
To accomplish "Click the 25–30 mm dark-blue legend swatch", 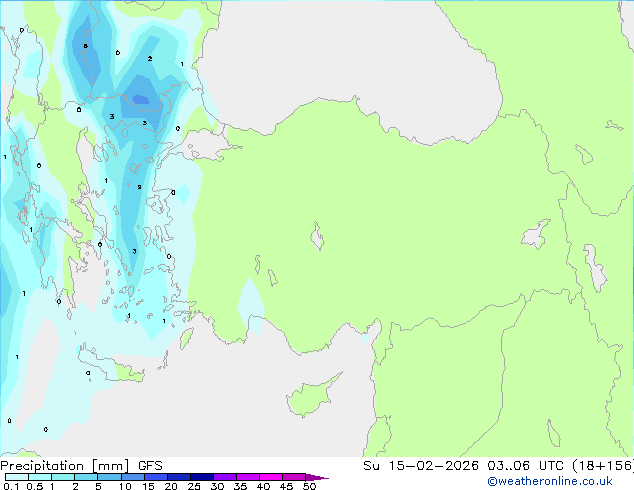I will tap(201, 477).
